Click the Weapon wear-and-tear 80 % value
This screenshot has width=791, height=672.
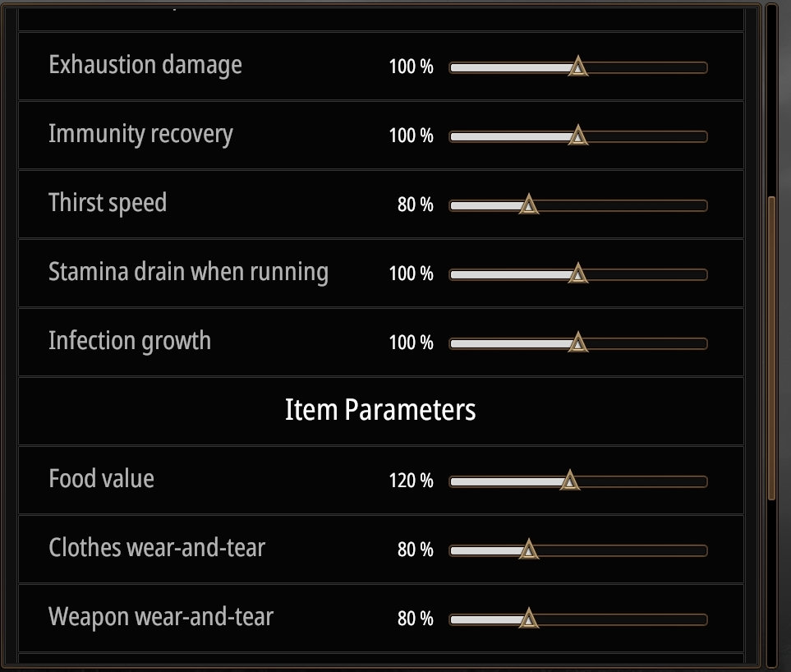click(415, 619)
